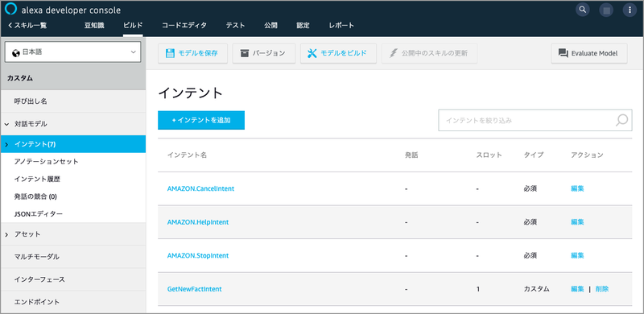The image size is (644, 314).
Task: Click the インテント page heading
Action: (x=190, y=93)
